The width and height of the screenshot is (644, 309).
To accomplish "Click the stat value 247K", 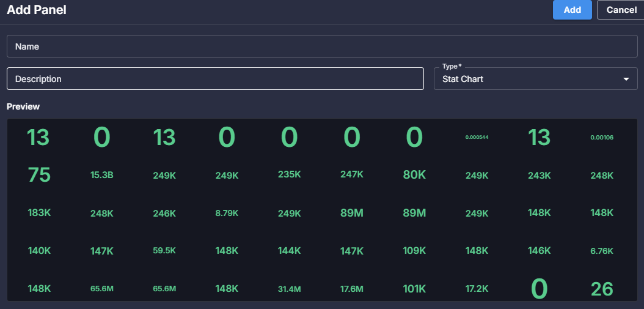I will [x=352, y=174].
